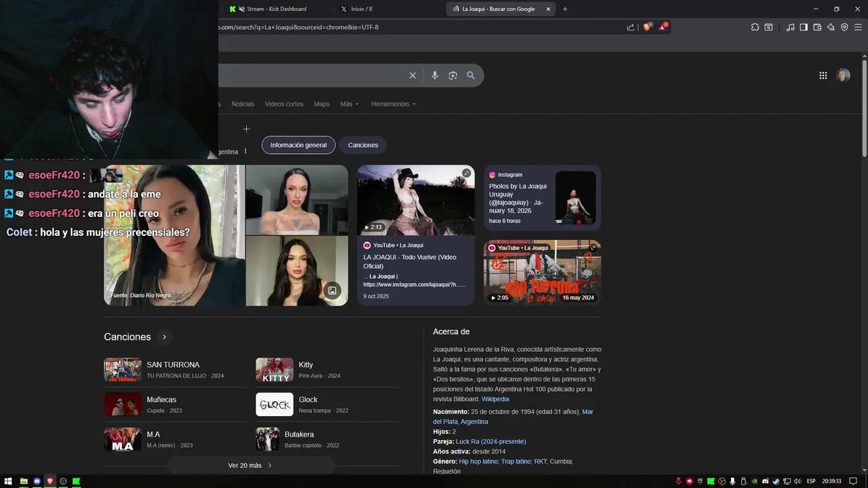Open ESP language indicator in tray
This screenshot has height=488, width=868.
810,481
